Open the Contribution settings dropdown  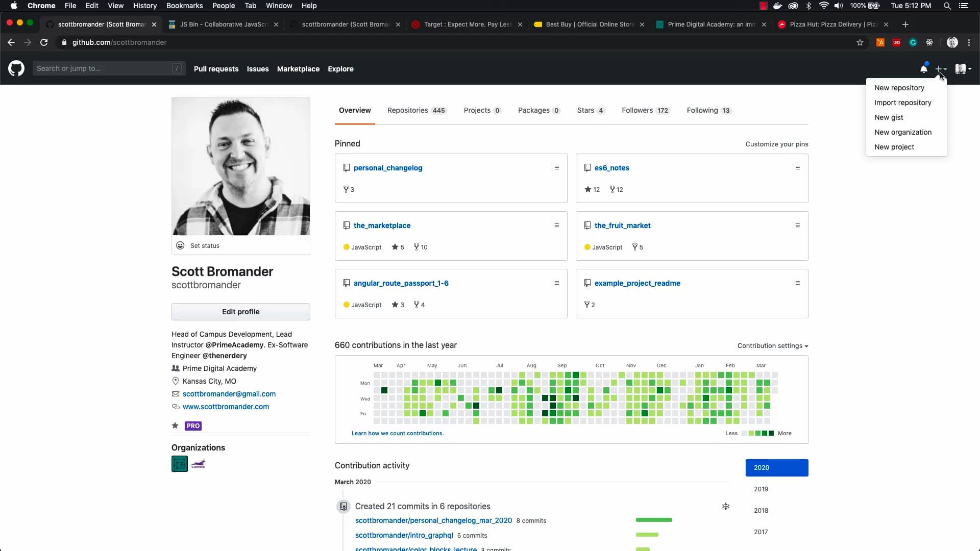pos(772,345)
